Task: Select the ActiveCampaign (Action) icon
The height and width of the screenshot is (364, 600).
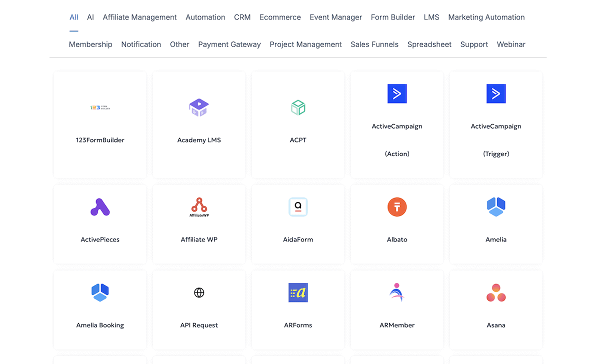Action: coord(397,93)
